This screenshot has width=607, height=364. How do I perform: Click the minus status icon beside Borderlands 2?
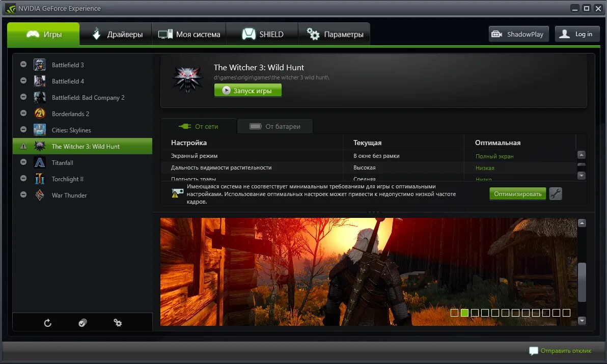[x=23, y=113]
